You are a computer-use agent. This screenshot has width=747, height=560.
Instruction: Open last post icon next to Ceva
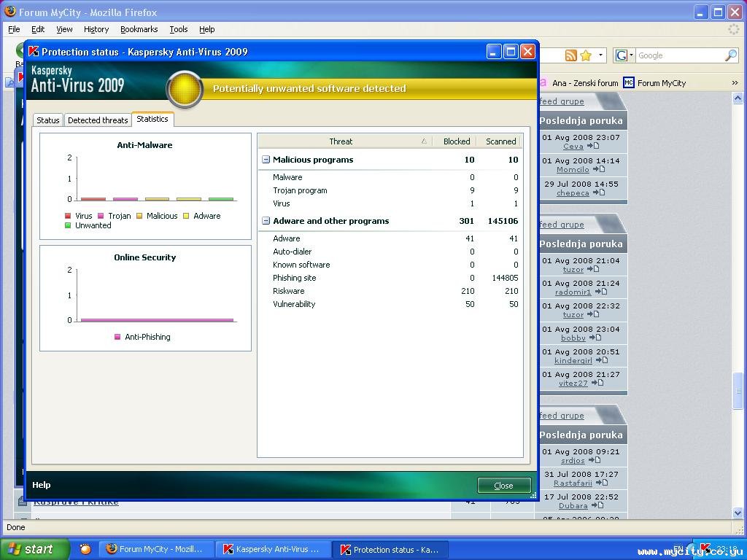593,146
